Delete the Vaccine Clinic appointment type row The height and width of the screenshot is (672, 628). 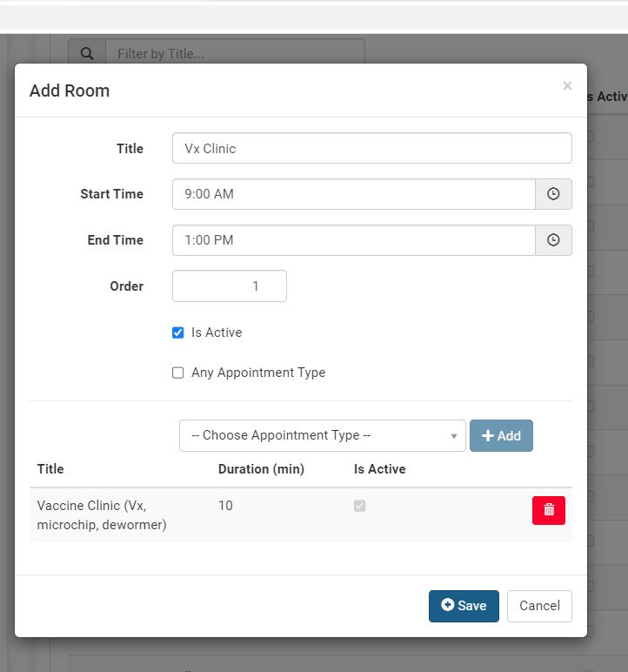(x=549, y=510)
